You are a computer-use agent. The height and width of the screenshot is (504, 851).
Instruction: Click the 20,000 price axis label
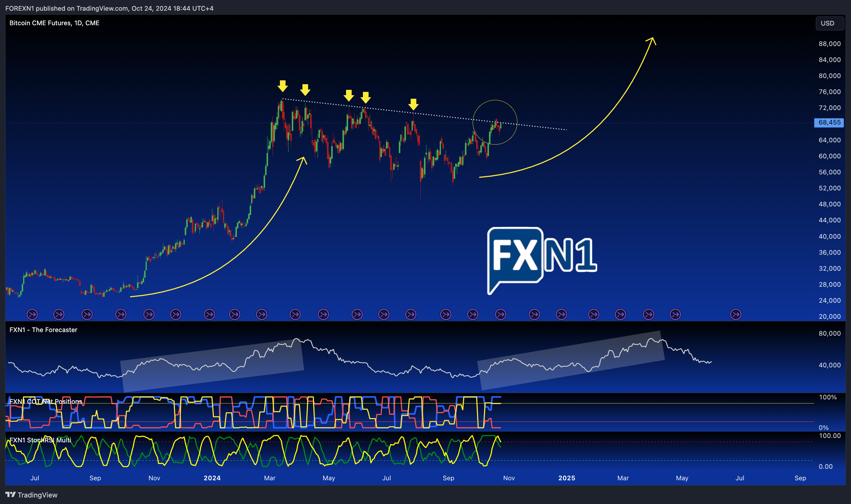tap(830, 317)
